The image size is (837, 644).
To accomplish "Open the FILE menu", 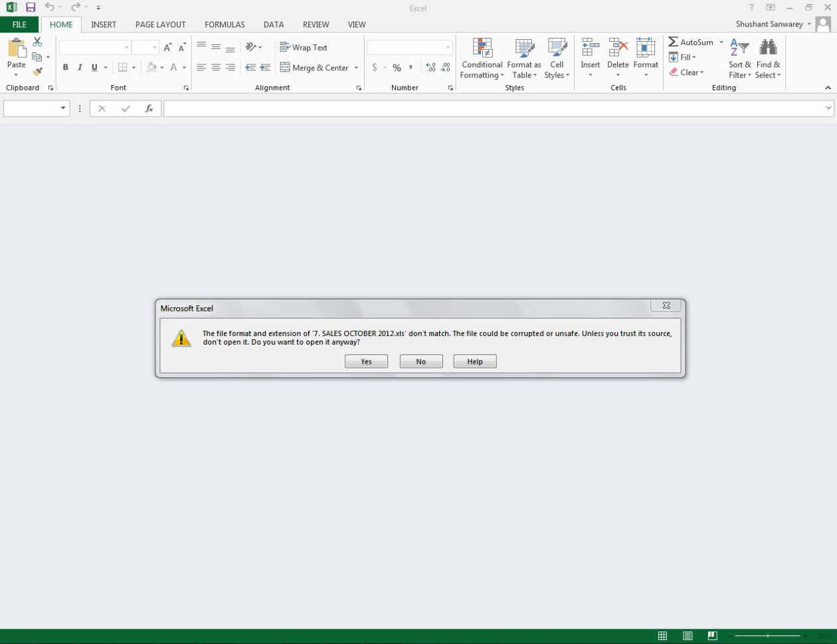I will [19, 25].
